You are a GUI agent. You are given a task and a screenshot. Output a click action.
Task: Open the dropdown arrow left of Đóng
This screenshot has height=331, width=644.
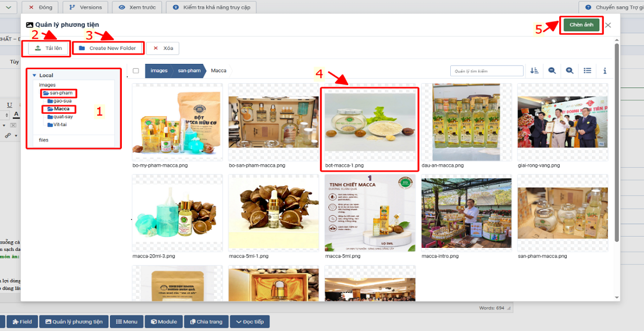[x=8, y=8]
